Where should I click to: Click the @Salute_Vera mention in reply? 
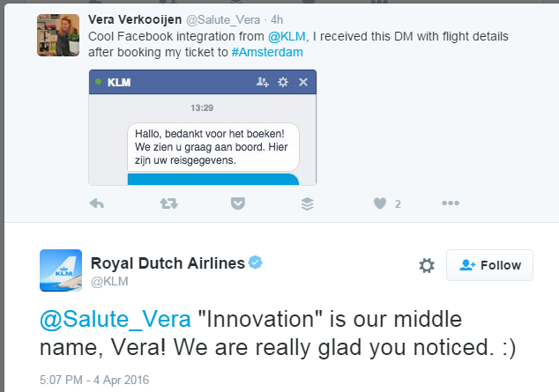pos(116,319)
